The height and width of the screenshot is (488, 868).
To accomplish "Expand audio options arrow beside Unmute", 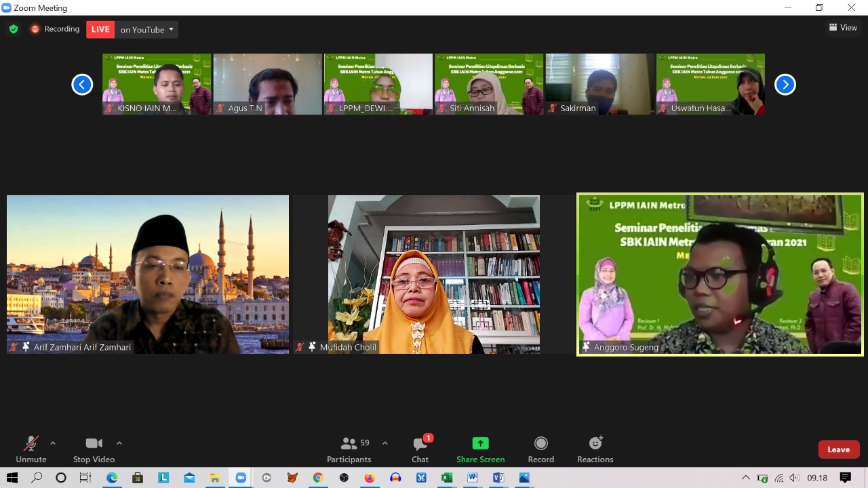I will pyautogui.click(x=53, y=443).
